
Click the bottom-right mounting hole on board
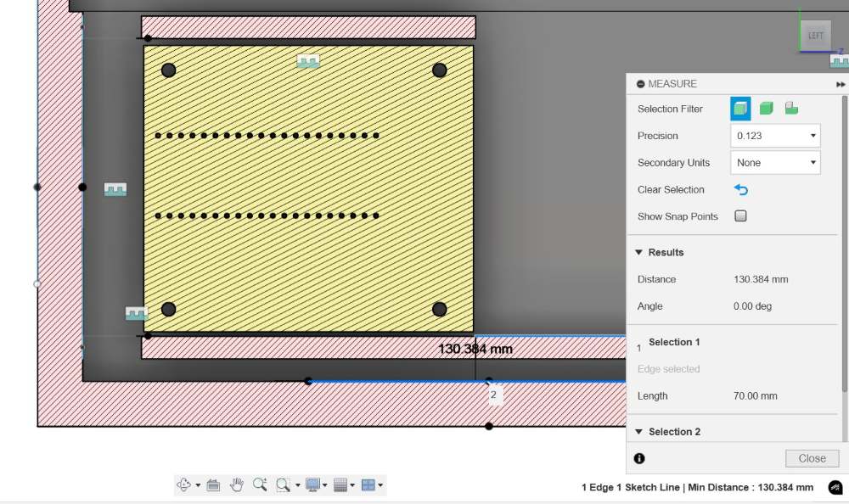coord(440,309)
